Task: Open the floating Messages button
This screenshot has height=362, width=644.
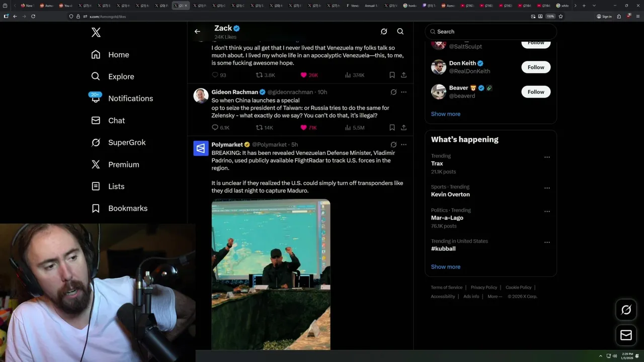Action: point(626,335)
